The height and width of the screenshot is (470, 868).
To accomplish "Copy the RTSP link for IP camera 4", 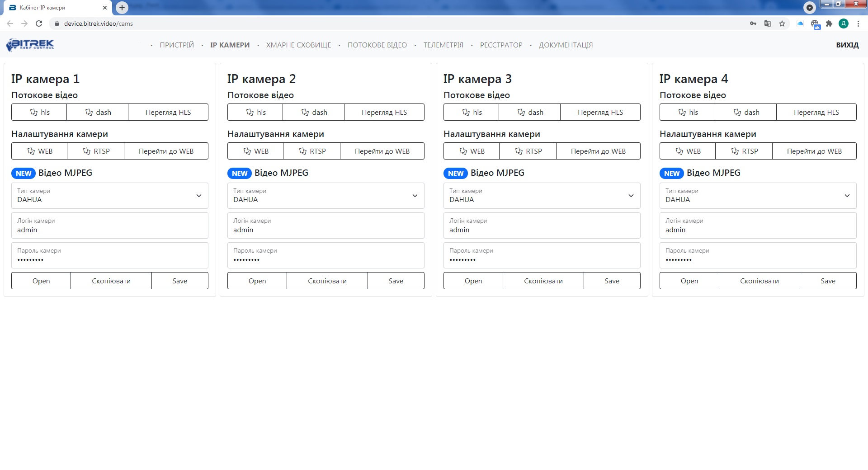I will (744, 151).
